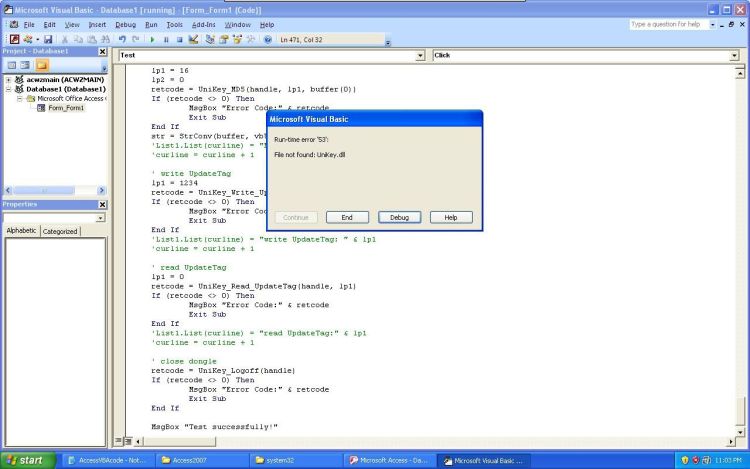
Task: Switch to the Categorized properties tab
Action: click(x=60, y=231)
